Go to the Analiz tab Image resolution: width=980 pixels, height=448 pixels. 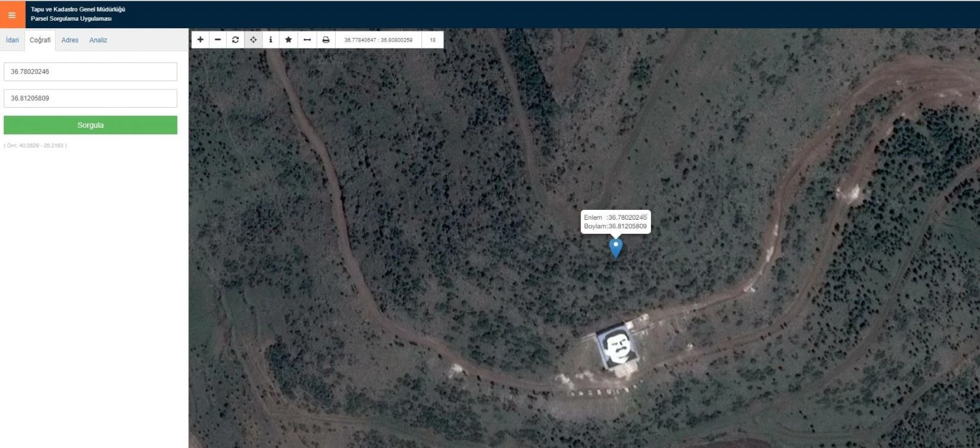point(98,40)
